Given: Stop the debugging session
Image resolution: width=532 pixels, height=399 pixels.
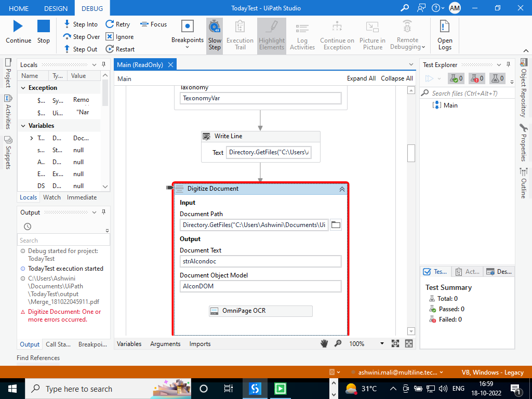Looking at the screenshot, I should pyautogui.click(x=44, y=32).
